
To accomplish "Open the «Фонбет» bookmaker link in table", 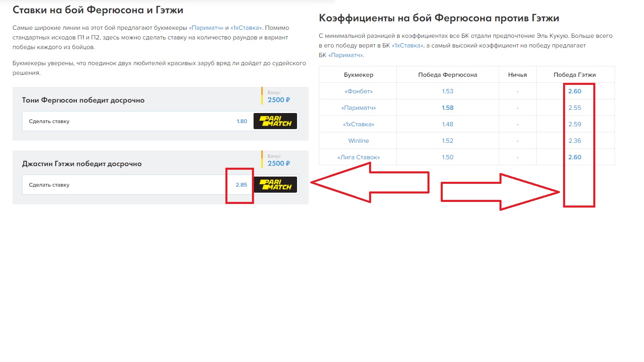I will click(359, 91).
